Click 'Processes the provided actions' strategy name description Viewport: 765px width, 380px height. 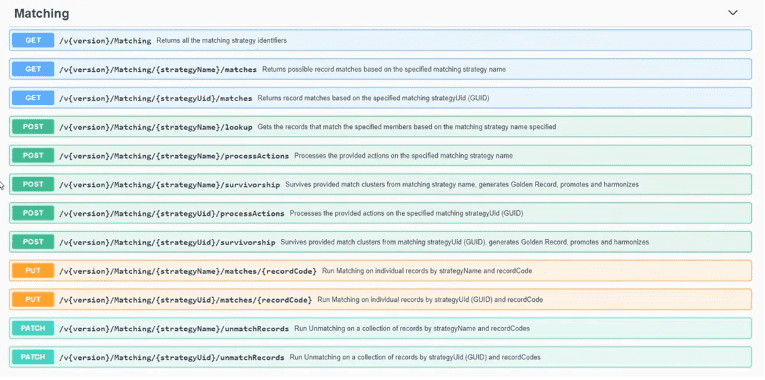(403, 156)
